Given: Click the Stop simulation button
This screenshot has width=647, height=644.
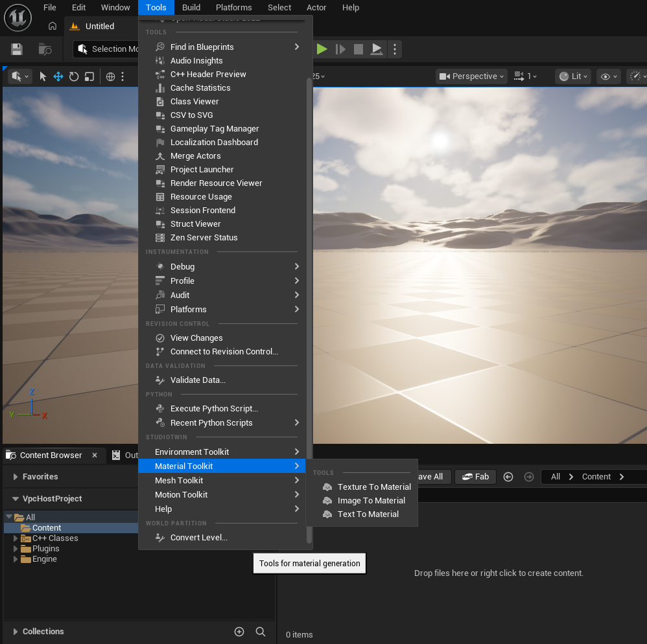Looking at the screenshot, I should click(359, 49).
